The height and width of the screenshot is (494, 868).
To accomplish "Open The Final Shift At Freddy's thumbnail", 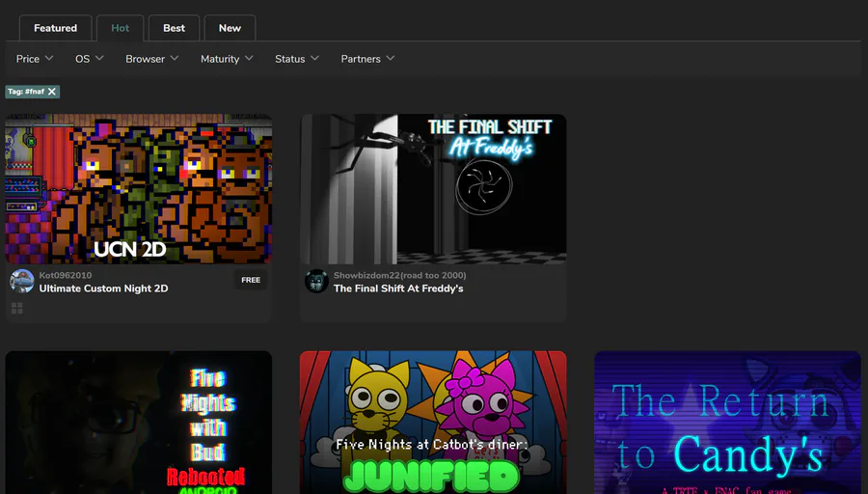I will tap(433, 189).
